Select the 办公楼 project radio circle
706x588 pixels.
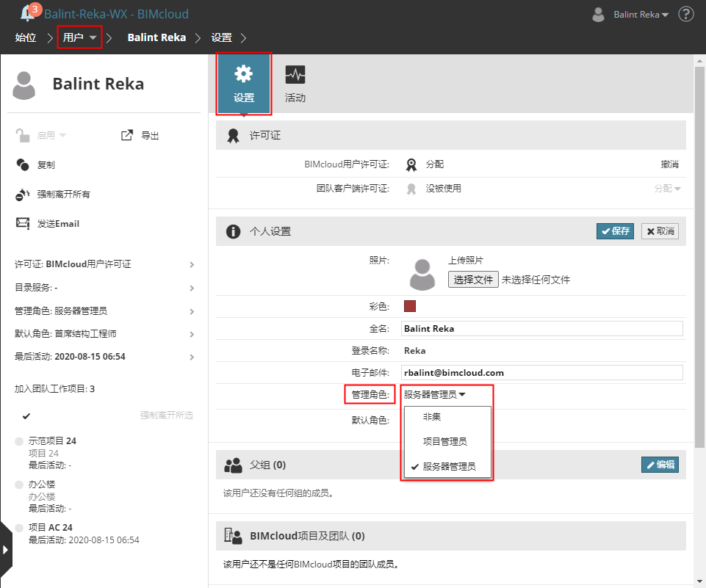[19, 484]
